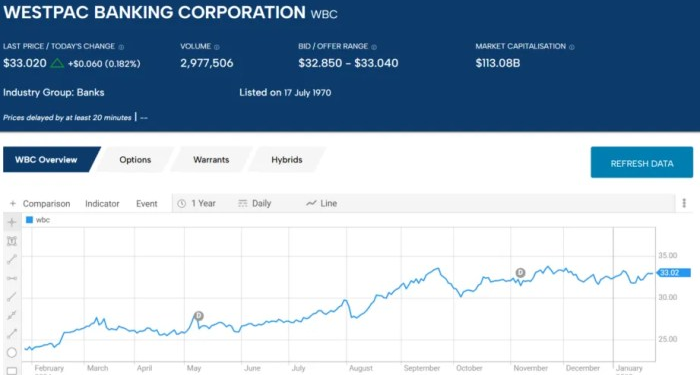Click the WBC ticker in heading

[x=324, y=14]
